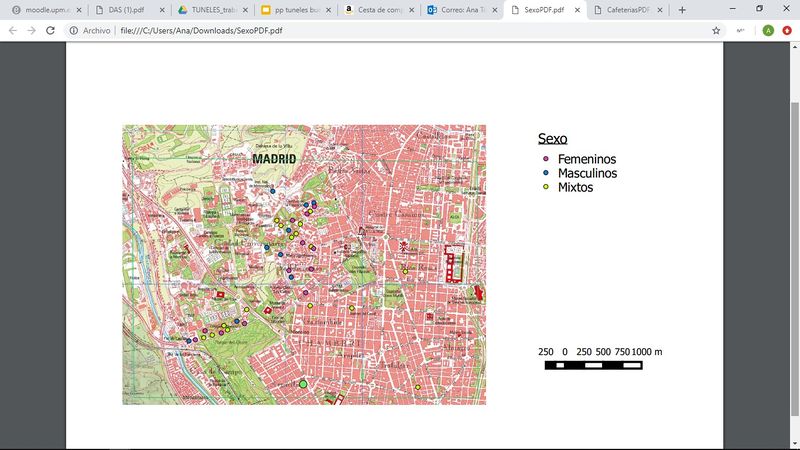Click the browser back arrow
Screen dimensions: 800x450
coord(12,31)
